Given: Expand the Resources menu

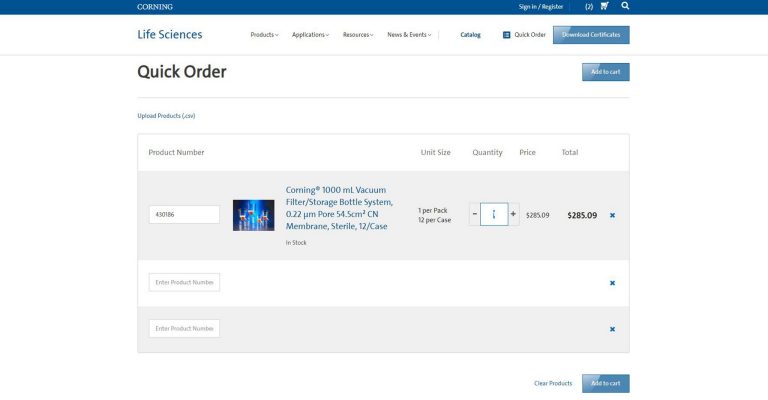Looking at the screenshot, I should tap(358, 35).
